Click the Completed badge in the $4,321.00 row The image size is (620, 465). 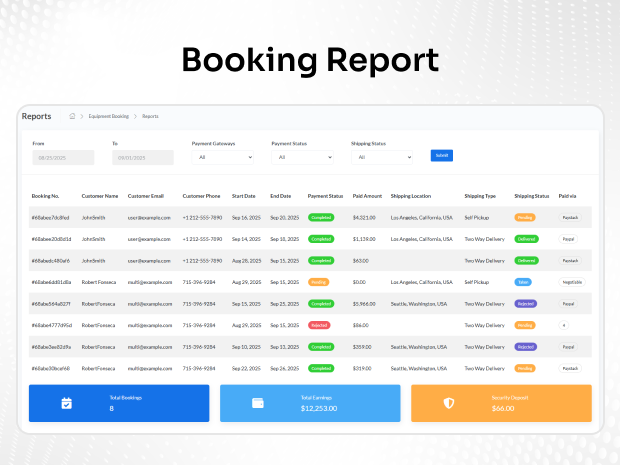(x=321, y=218)
